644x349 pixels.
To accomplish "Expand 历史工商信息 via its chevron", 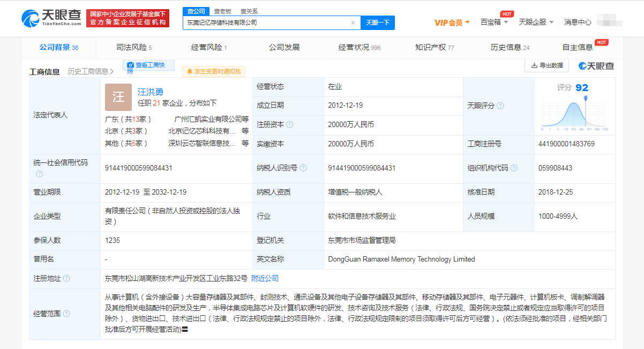I will tap(111, 71).
